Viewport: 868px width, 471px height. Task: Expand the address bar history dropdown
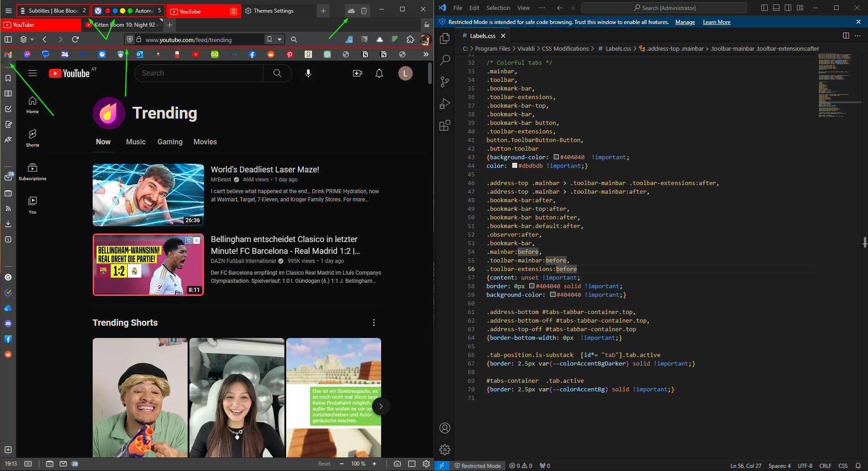pos(279,39)
